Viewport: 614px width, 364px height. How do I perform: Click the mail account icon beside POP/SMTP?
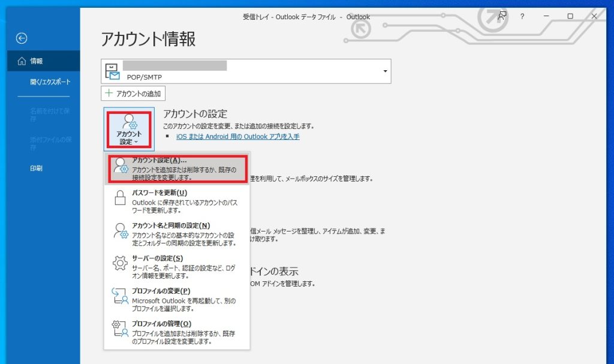tap(112, 72)
